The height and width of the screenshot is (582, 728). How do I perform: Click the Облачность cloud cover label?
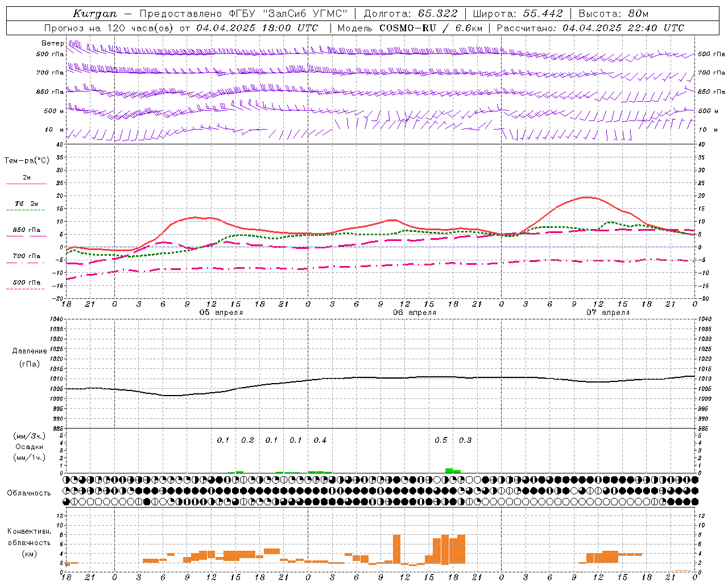click(29, 493)
